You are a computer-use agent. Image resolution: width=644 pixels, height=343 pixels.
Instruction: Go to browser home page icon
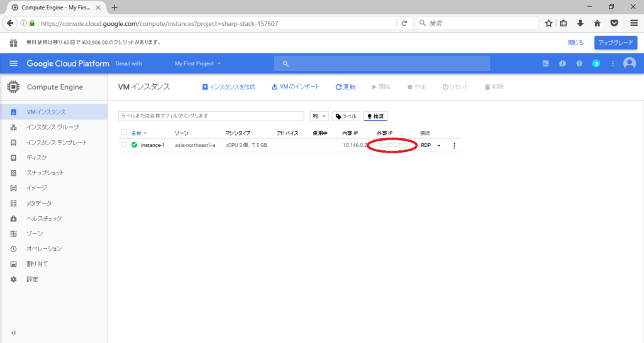pyautogui.click(x=597, y=23)
